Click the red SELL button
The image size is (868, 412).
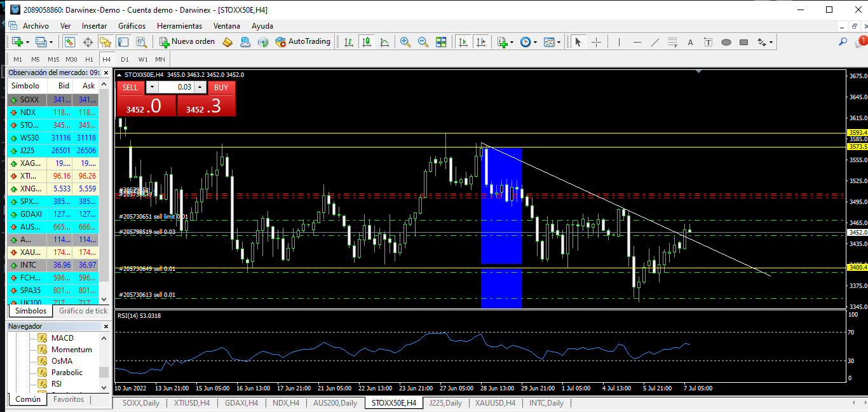point(130,87)
